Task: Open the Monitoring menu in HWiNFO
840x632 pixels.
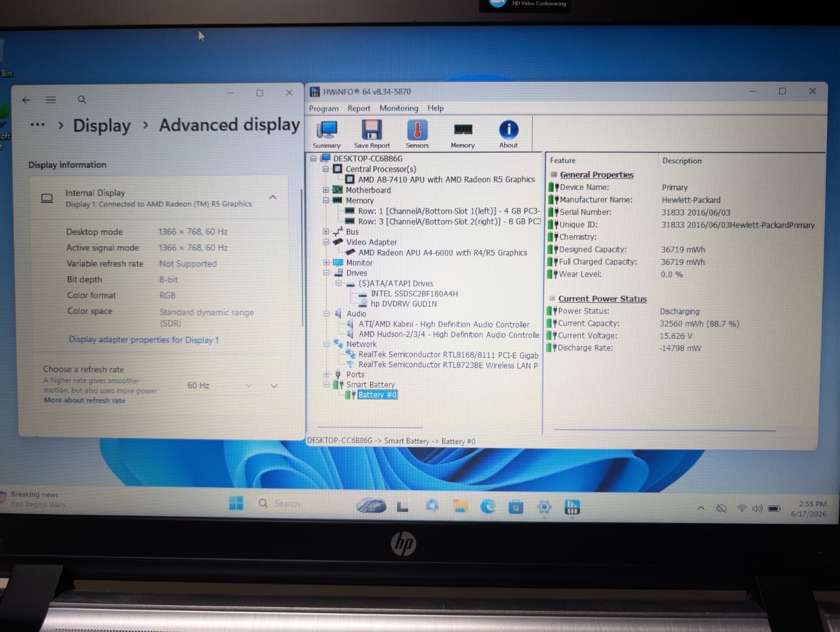Action: (399, 108)
